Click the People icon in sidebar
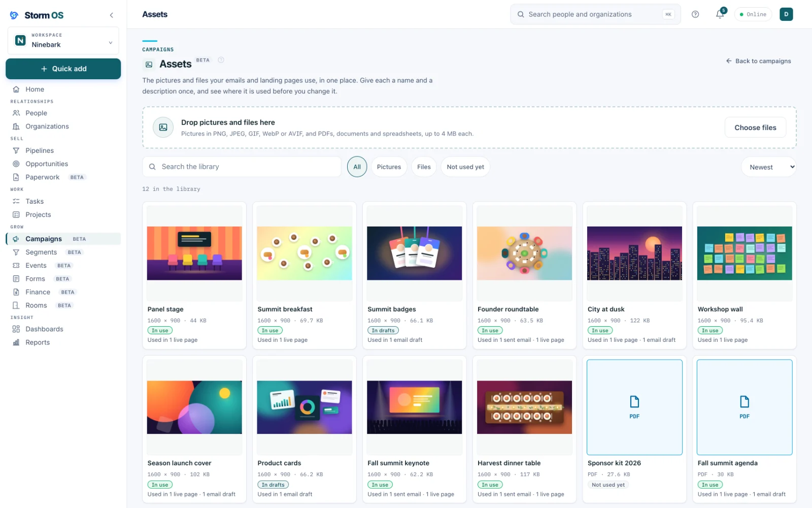Image resolution: width=812 pixels, height=508 pixels. point(16,113)
